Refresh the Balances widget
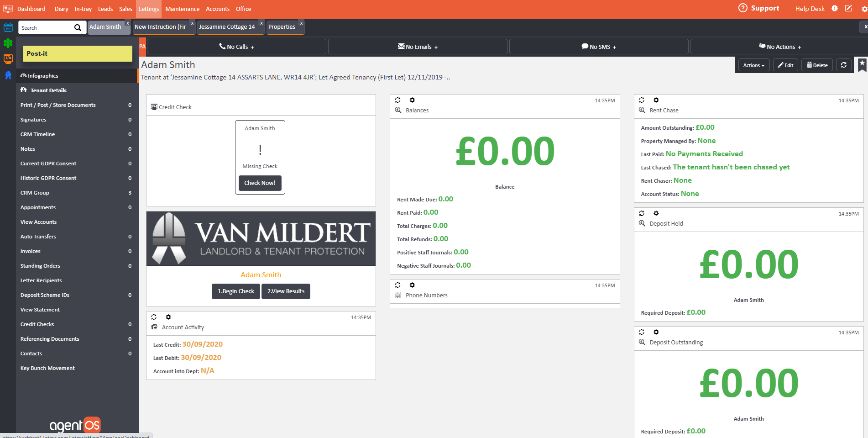The width and height of the screenshot is (868, 438). (x=397, y=100)
